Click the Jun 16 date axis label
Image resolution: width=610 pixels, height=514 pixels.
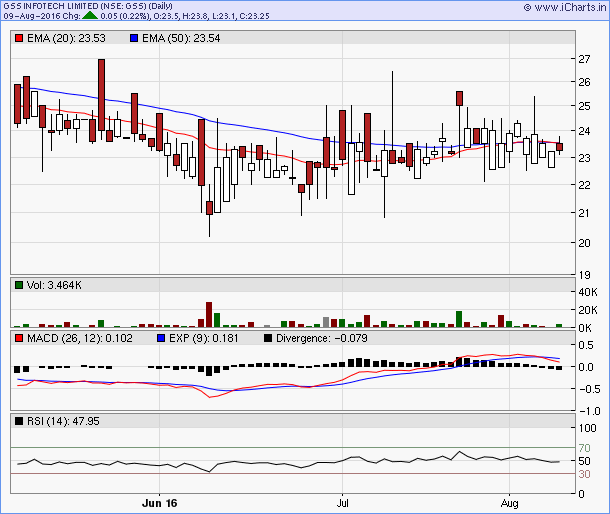click(160, 503)
